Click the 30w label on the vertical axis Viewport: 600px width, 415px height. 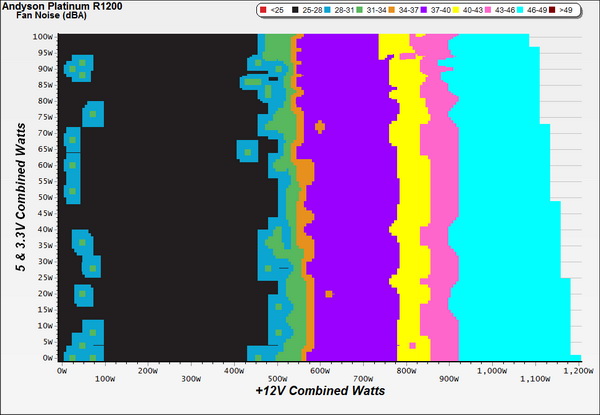[45, 262]
